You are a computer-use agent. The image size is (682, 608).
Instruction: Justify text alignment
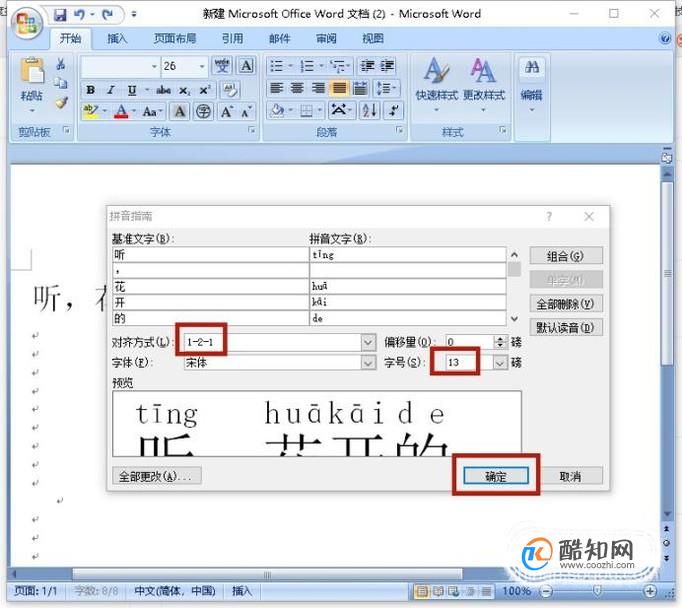340,89
